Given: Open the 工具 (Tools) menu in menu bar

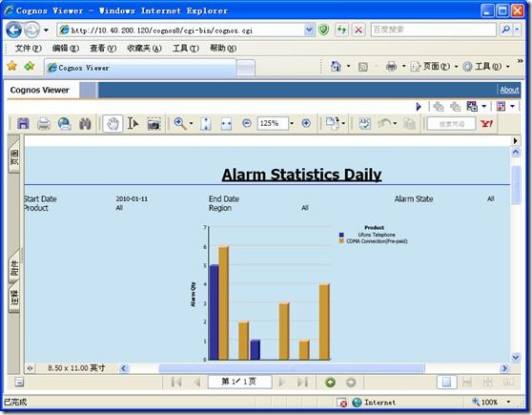Looking at the screenshot, I should coord(186,49).
